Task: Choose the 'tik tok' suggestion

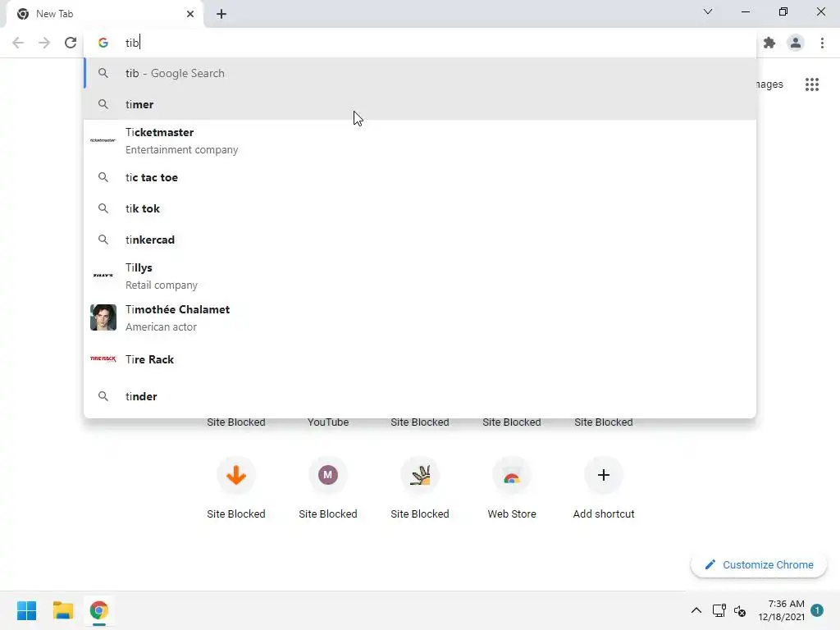Action: 420,208
